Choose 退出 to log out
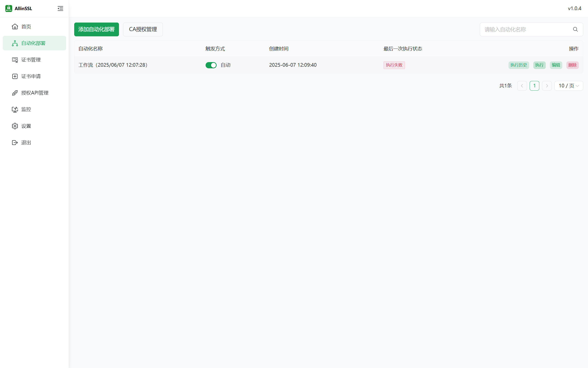The height and width of the screenshot is (368, 588). [x=34, y=142]
